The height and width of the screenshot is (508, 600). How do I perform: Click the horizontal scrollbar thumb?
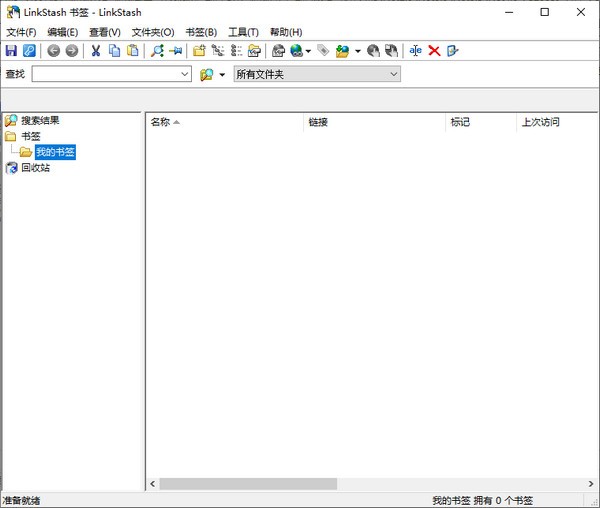coord(248,484)
